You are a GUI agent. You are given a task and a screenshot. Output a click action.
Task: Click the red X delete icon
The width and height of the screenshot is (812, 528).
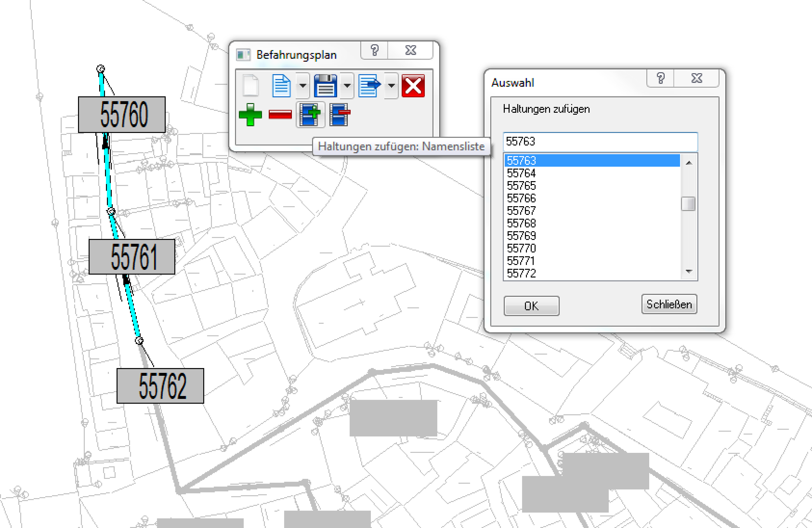(x=413, y=86)
